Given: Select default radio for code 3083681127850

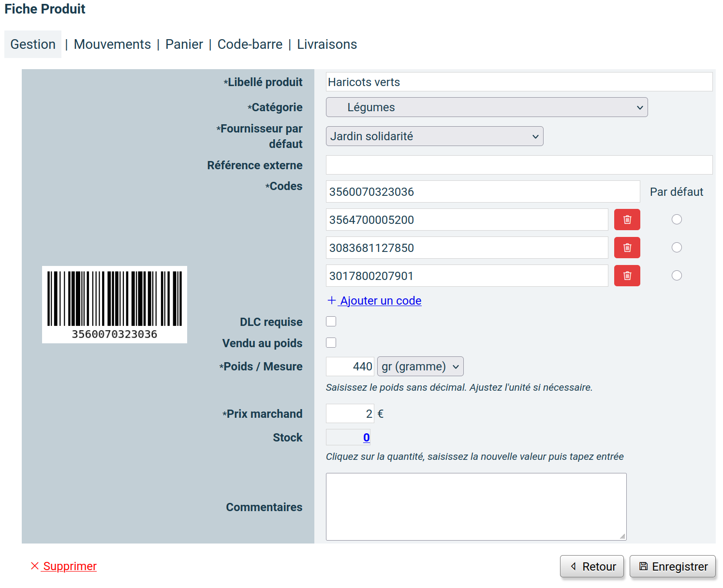Looking at the screenshot, I should (x=677, y=248).
